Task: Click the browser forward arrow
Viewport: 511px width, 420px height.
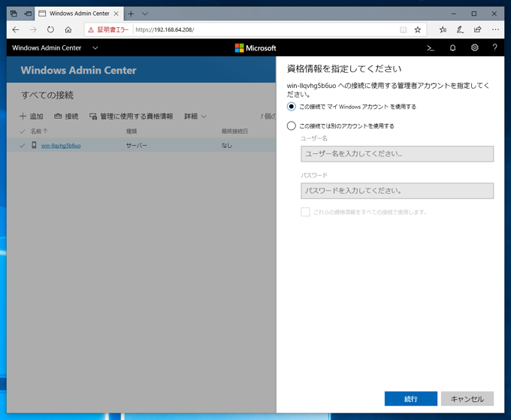Action: click(x=33, y=29)
